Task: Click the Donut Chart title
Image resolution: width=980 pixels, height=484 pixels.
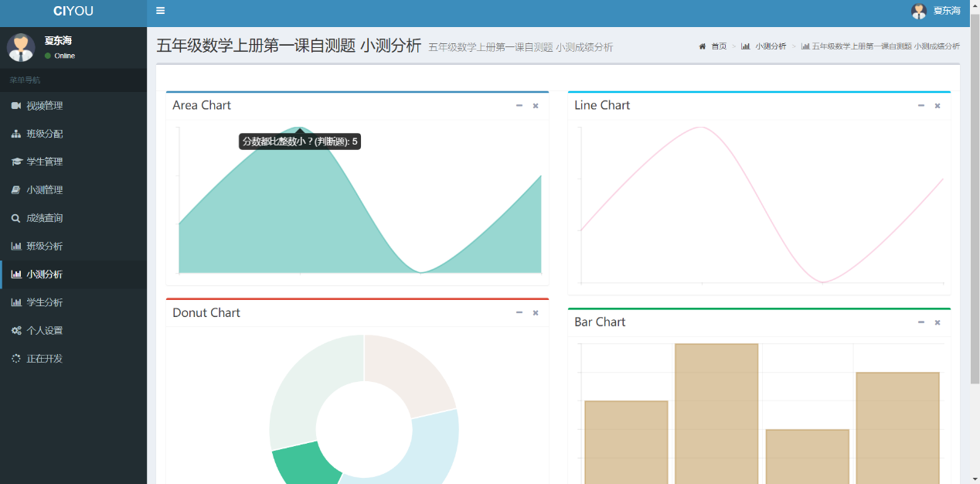Action: click(x=206, y=312)
